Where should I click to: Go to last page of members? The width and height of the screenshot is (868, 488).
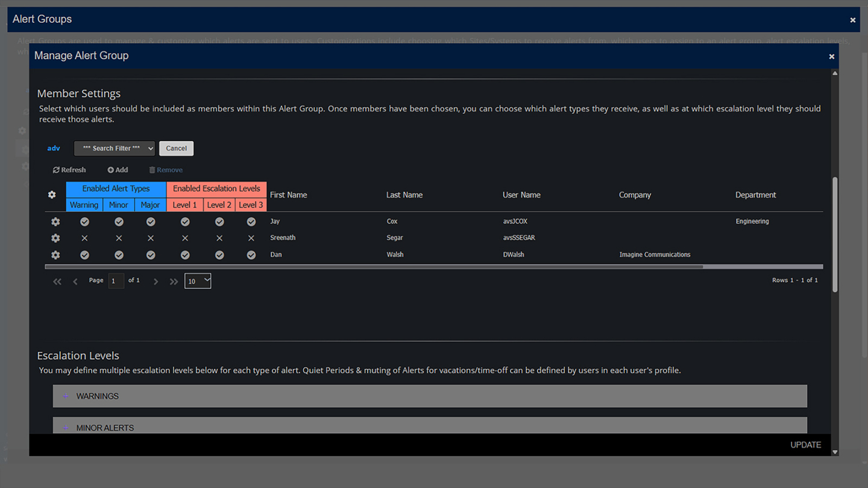click(174, 281)
